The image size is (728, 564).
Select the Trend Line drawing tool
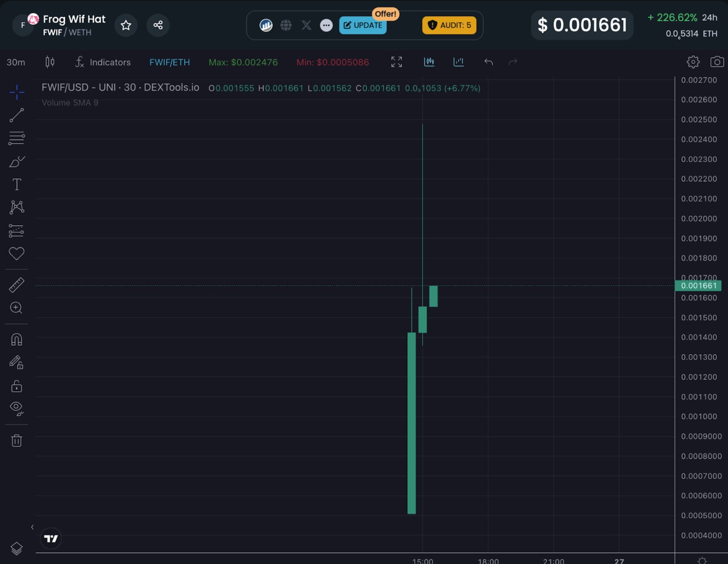click(x=16, y=115)
